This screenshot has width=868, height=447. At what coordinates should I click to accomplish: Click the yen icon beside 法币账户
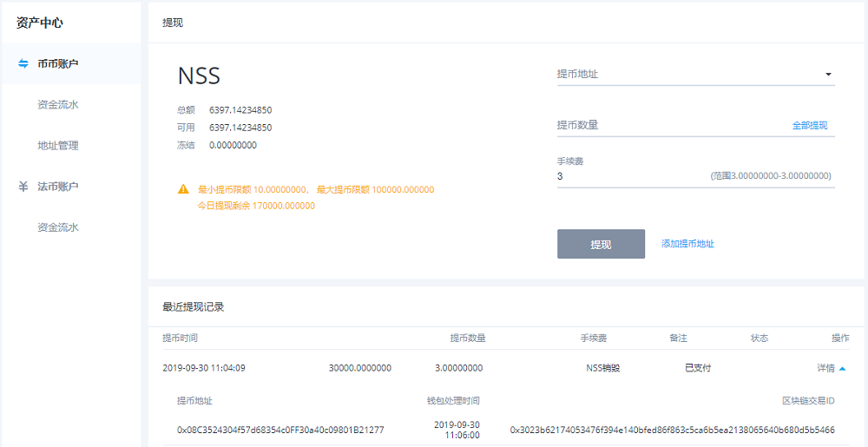pos(23,187)
